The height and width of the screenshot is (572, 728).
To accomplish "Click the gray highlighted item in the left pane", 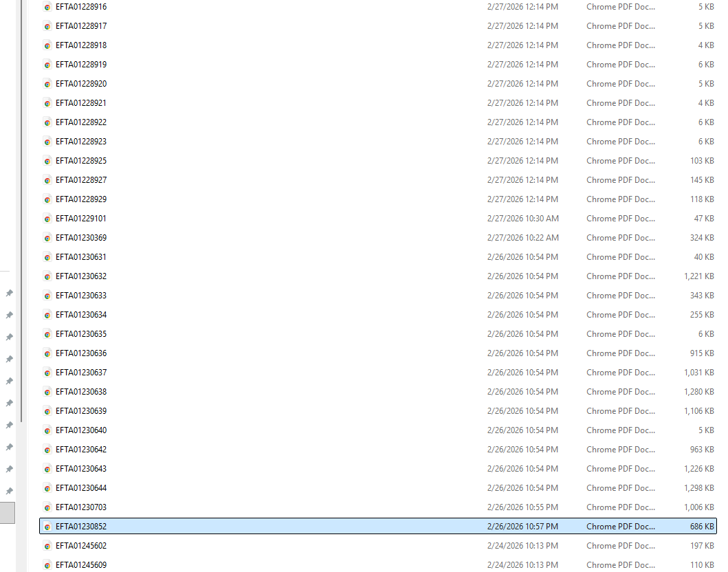I will coord(7,513).
